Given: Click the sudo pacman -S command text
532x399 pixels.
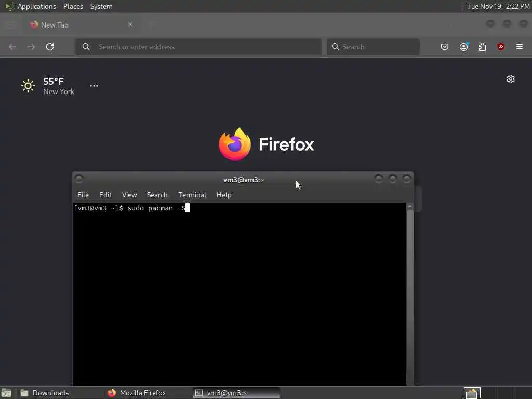Looking at the screenshot, I should [156, 208].
